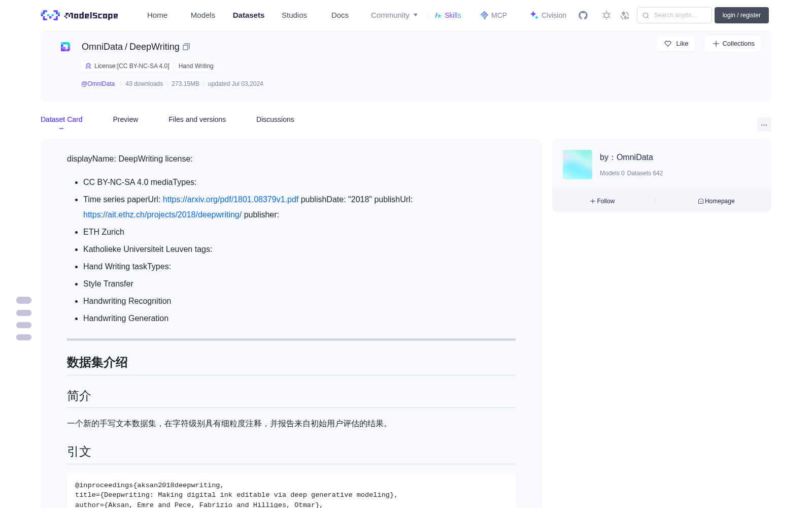The width and height of the screenshot is (812, 508).
Task: Click the Hand Writing tag
Action: coord(196,66)
